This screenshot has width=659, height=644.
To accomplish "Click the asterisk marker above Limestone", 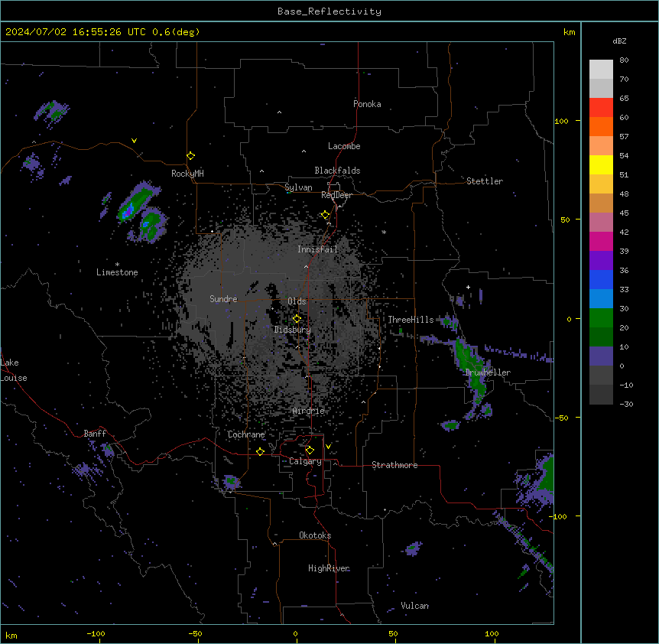I will tap(117, 265).
